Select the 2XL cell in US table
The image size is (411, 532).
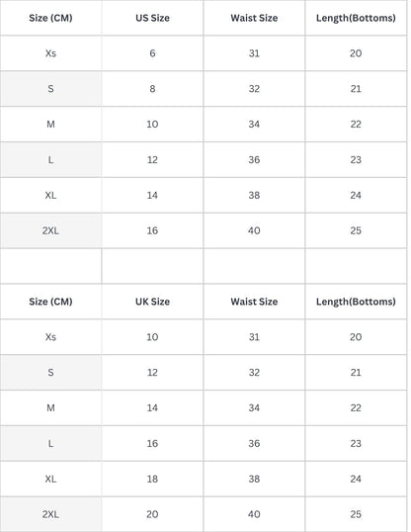50,230
